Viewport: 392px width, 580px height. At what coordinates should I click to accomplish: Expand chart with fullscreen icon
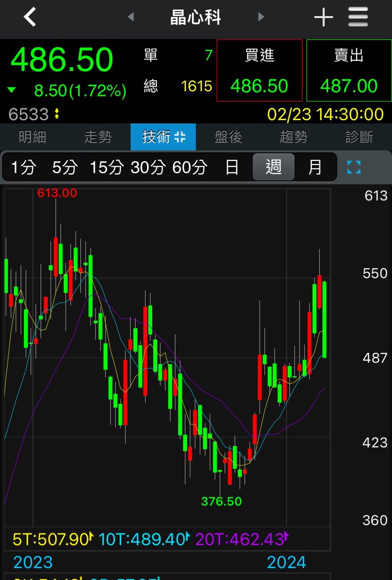pyautogui.click(x=354, y=167)
